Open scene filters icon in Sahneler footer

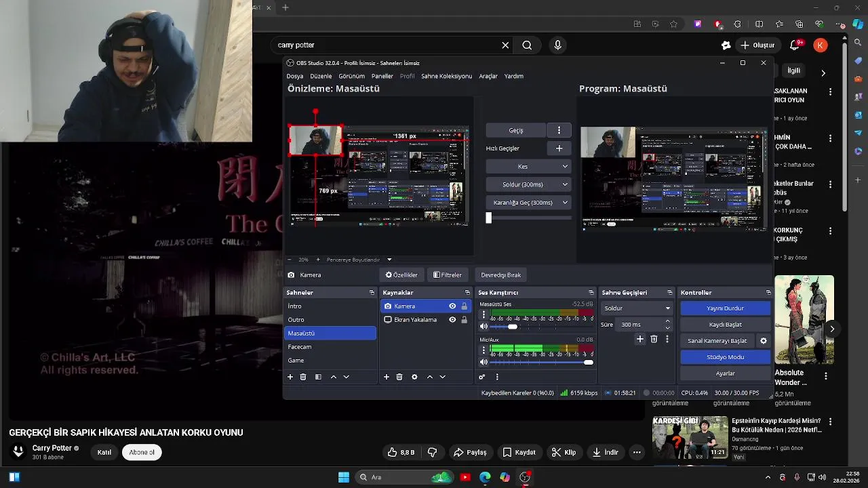click(318, 377)
